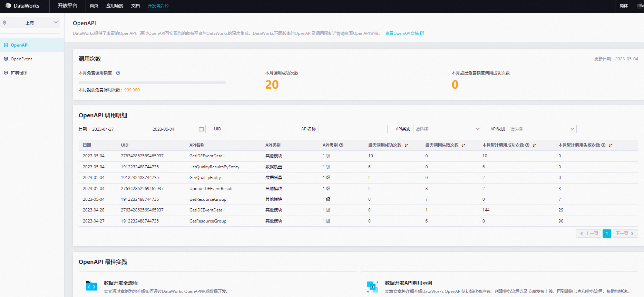This screenshot has height=297, width=644.
Task: Click the GetQualityEntity API name cell
Action: [205, 178]
